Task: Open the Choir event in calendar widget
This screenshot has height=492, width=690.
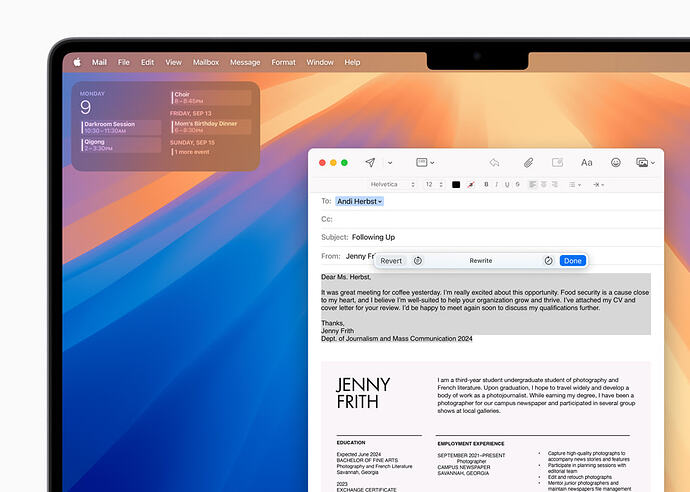Action: (x=211, y=97)
